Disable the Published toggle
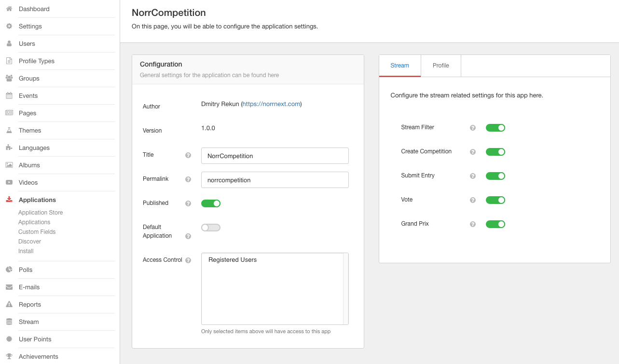This screenshot has width=619, height=364. (x=211, y=203)
